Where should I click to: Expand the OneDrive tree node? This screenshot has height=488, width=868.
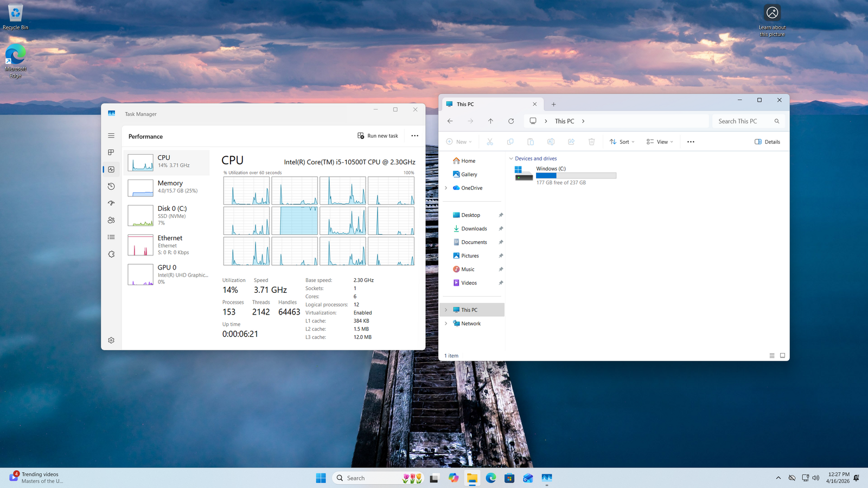[x=446, y=188]
